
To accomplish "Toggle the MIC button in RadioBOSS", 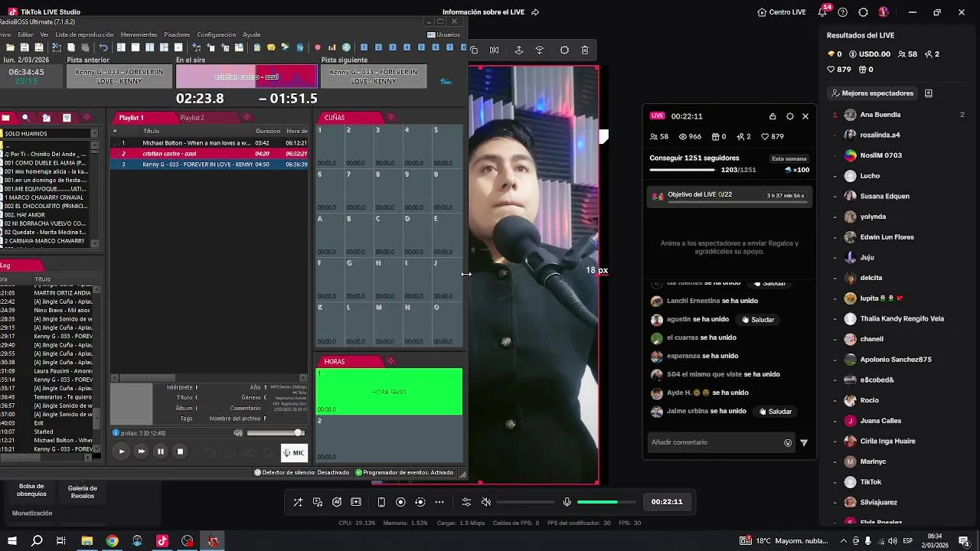I will pos(295,452).
